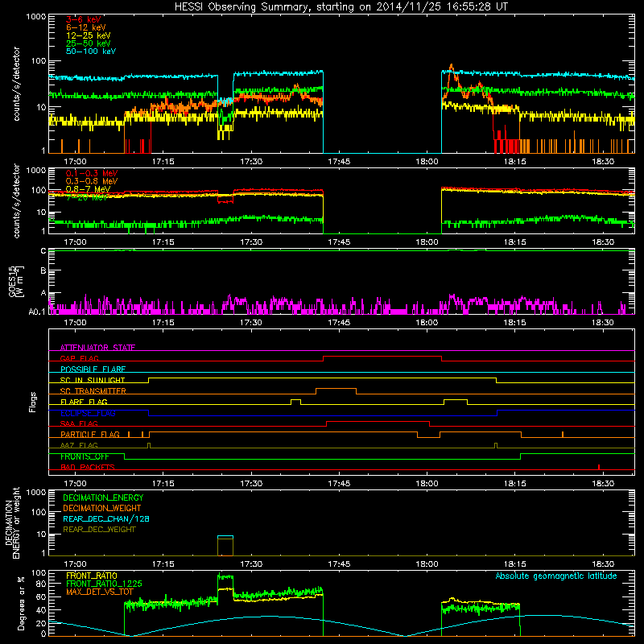Select the SAA_FLAG label
Screen dimensions: 644x644
pyautogui.click(x=79, y=423)
